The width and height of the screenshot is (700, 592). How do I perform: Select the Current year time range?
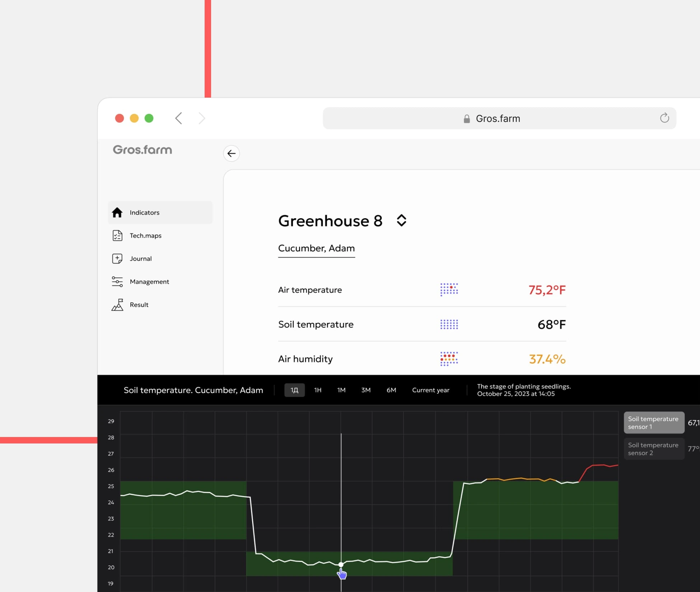coord(430,389)
